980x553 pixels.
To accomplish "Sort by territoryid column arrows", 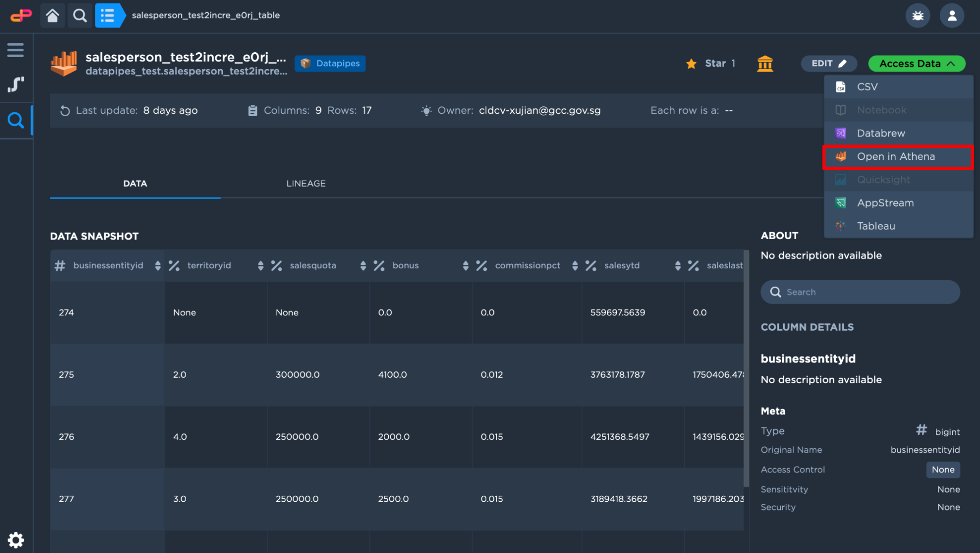I will 261,265.
